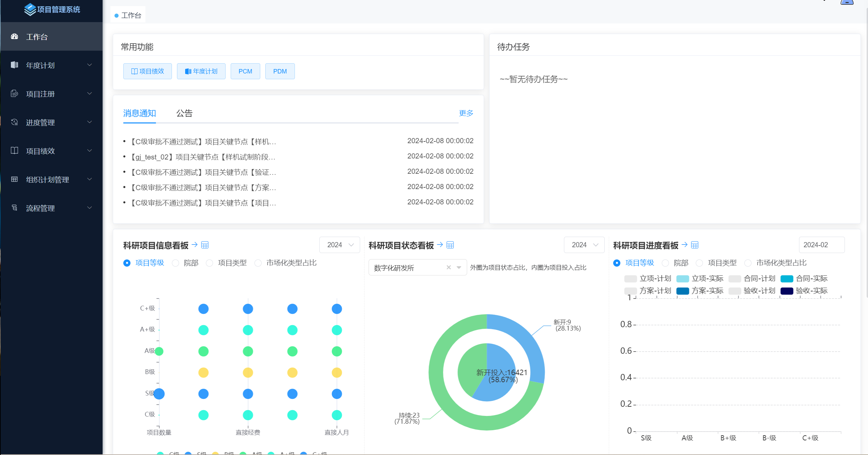Select the 工作台 page tab at top
This screenshot has height=455, width=868.
tap(128, 15)
